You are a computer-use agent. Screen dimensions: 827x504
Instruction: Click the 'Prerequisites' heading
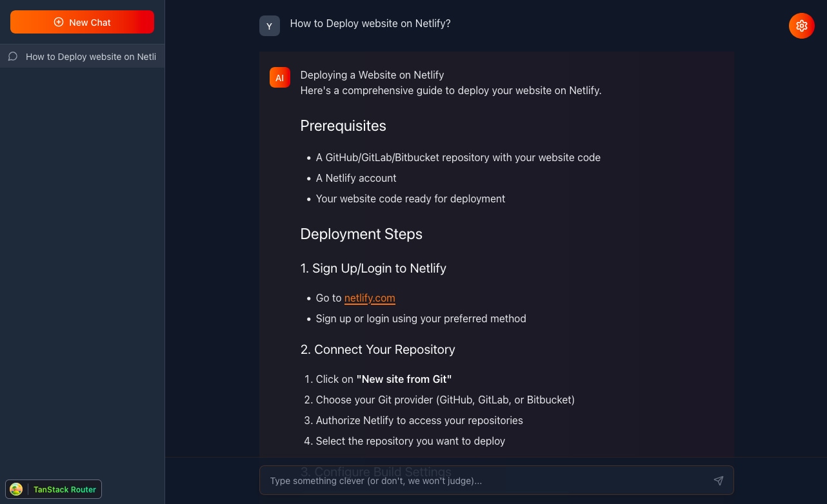point(343,126)
